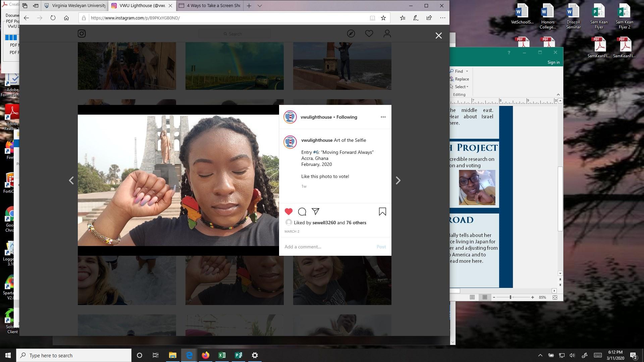The image size is (644, 362).
Task: Expand the Find dropdown arrow in Publisher
Action: coord(467,71)
